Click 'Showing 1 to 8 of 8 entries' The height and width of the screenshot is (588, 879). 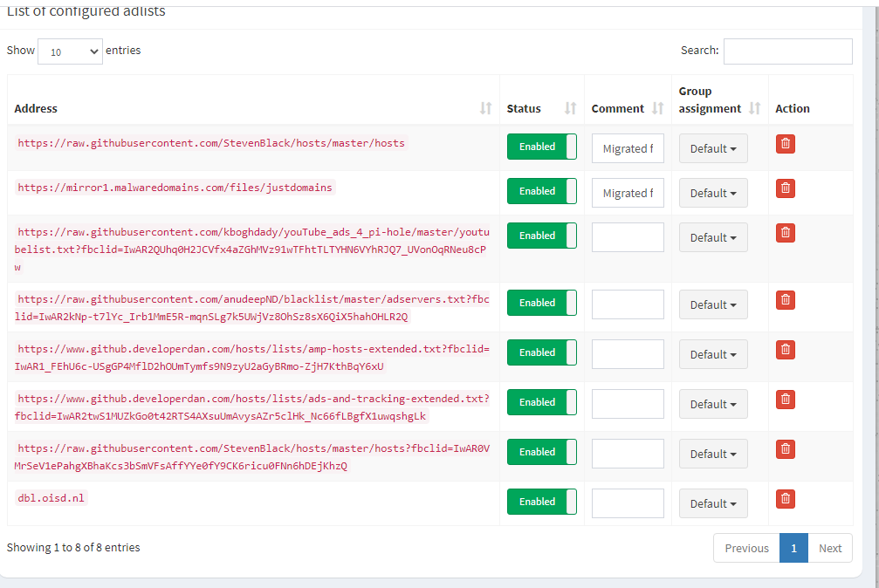pos(73,548)
